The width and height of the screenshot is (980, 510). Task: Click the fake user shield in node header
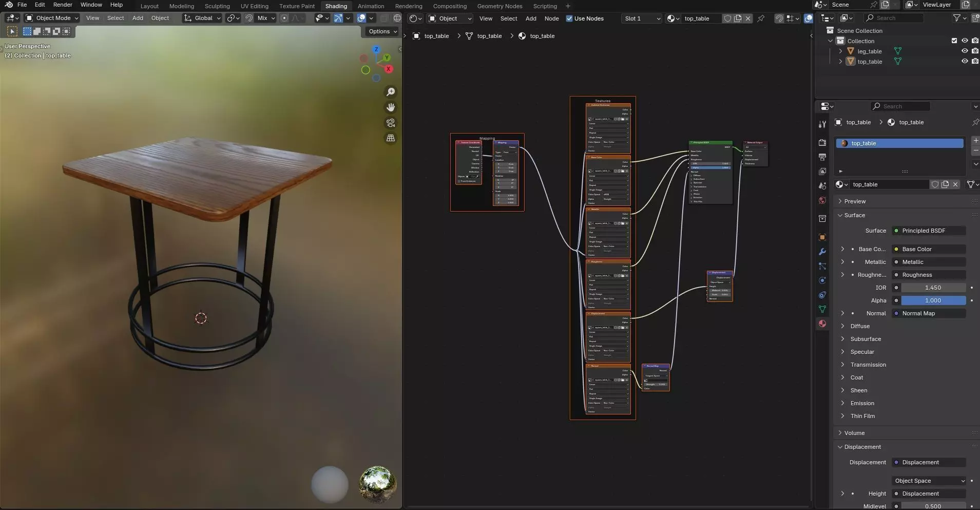(727, 18)
